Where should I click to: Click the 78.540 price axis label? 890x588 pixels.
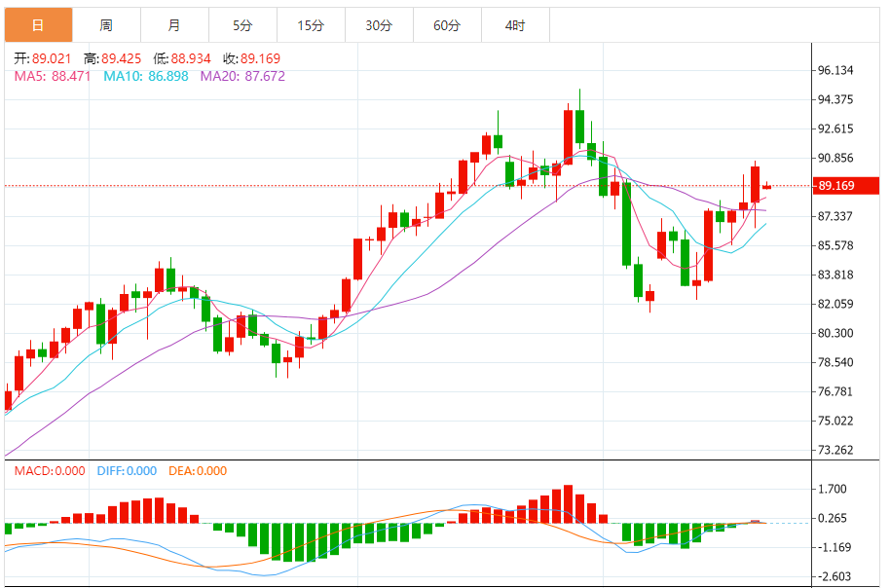[x=834, y=363]
